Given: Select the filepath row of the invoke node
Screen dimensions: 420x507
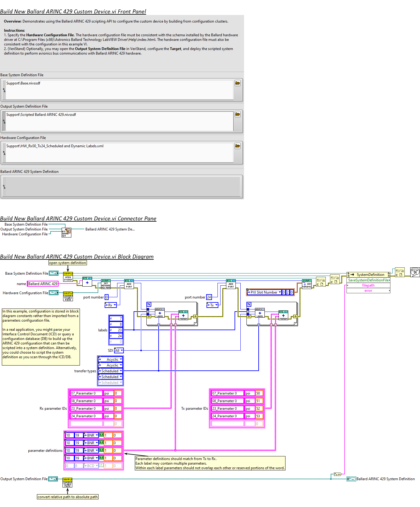Looking at the screenshot, I should coord(368,285).
